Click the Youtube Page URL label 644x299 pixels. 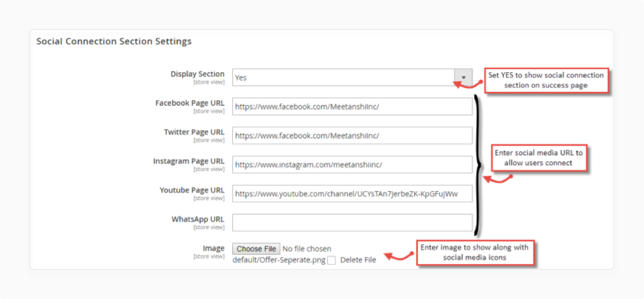(x=192, y=190)
